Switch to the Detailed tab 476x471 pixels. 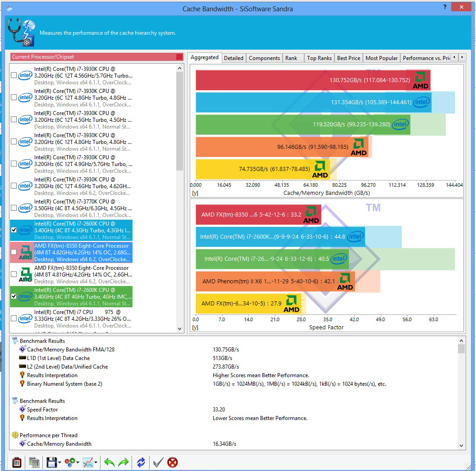233,58
